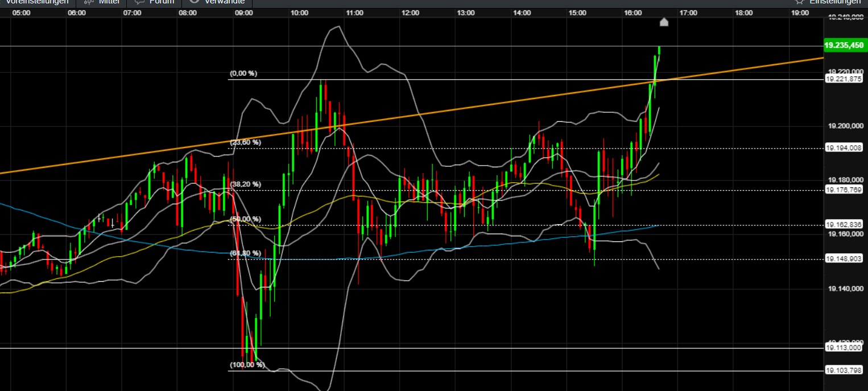This screenshot has height=391, width=868.
Task: Click the 12:00 label on the time axis
Action: (x=410, y=12)
